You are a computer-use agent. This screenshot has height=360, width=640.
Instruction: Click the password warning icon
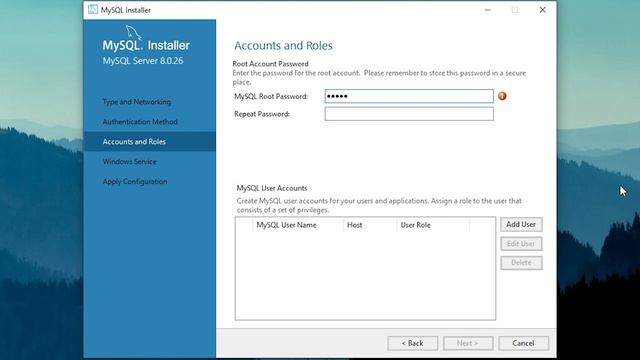point(502,96)
